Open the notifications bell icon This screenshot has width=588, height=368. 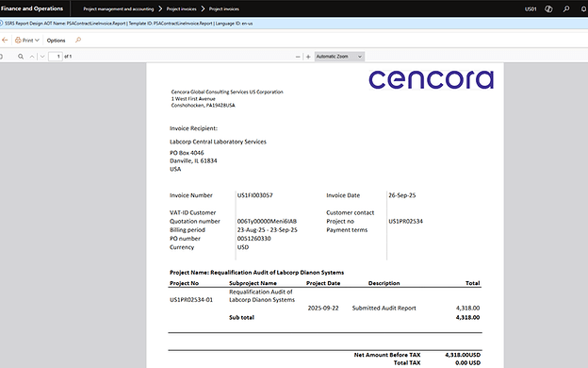coord(584,8)
